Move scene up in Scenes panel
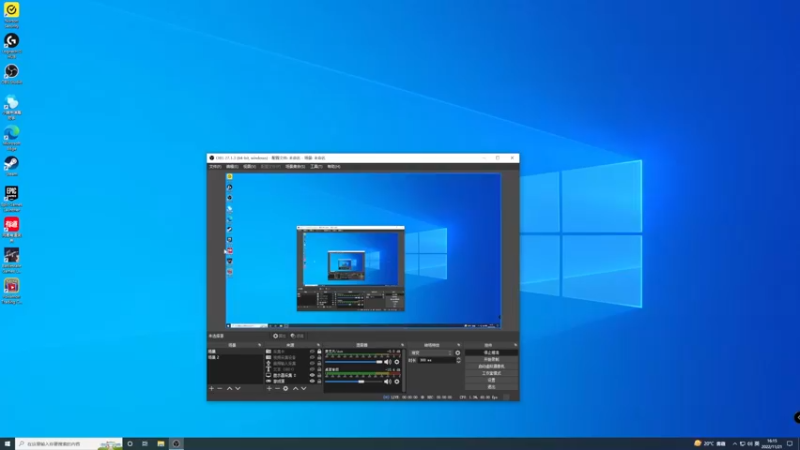The height and width of the screenshot is (450, 800). pyautogui.click(x=230, y=388)
